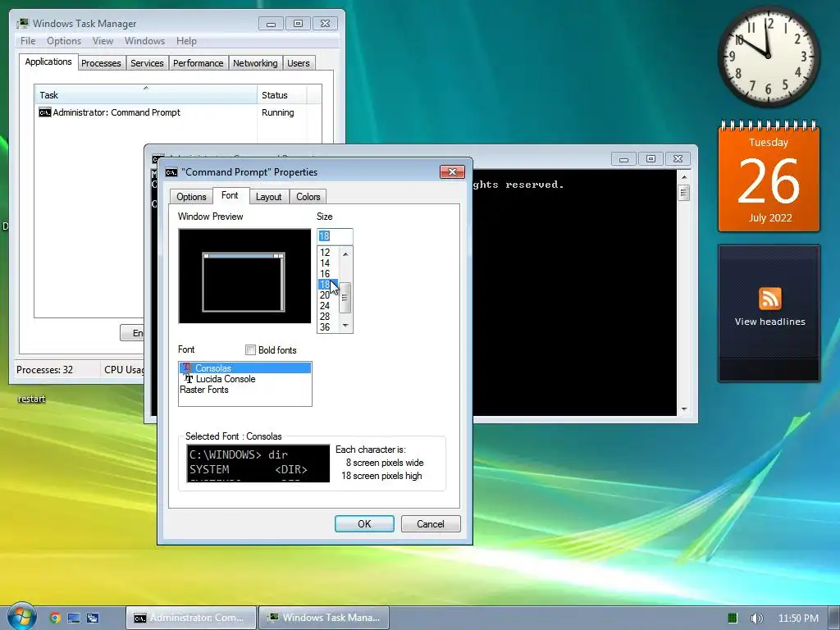Screen dimensions: 840x630
Task: Click Administrator: Command Prompt taskbar button
Action: coord(192,618)
